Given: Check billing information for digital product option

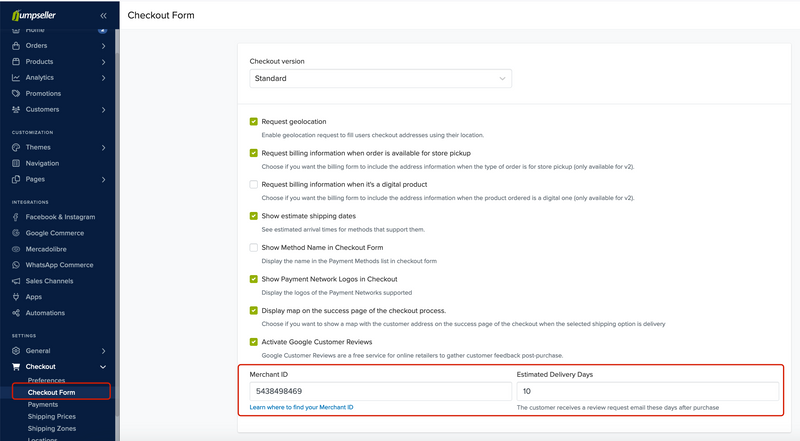Looking at the screenshot, I should [x=254, y=184].
